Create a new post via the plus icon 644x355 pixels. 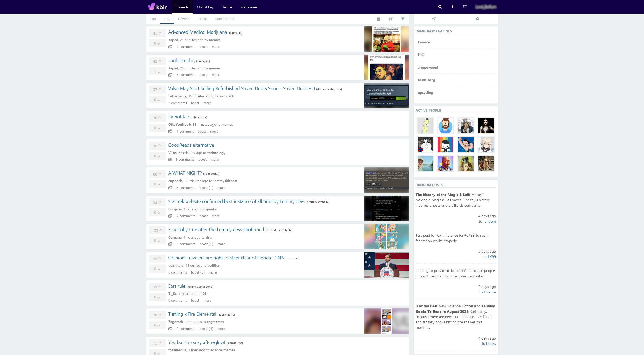452,7
